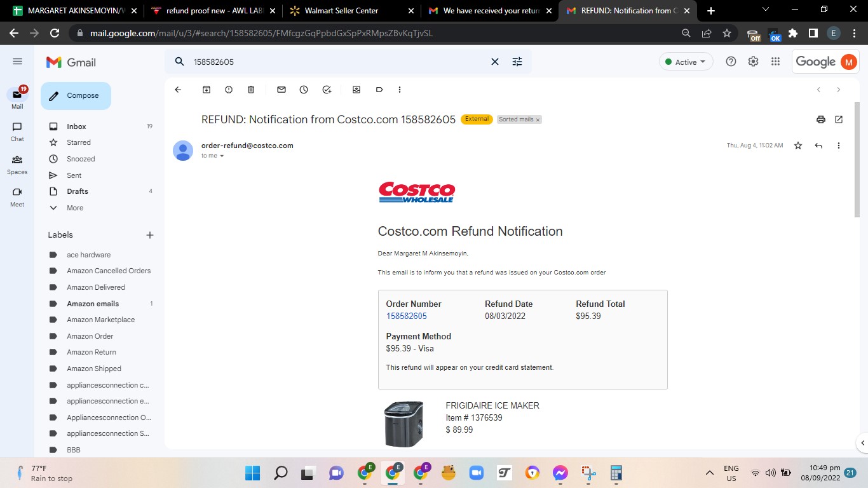The height and width of the screenshot is (488, 868).
Task: Mark the email as unread
Action: click(281, 90)
